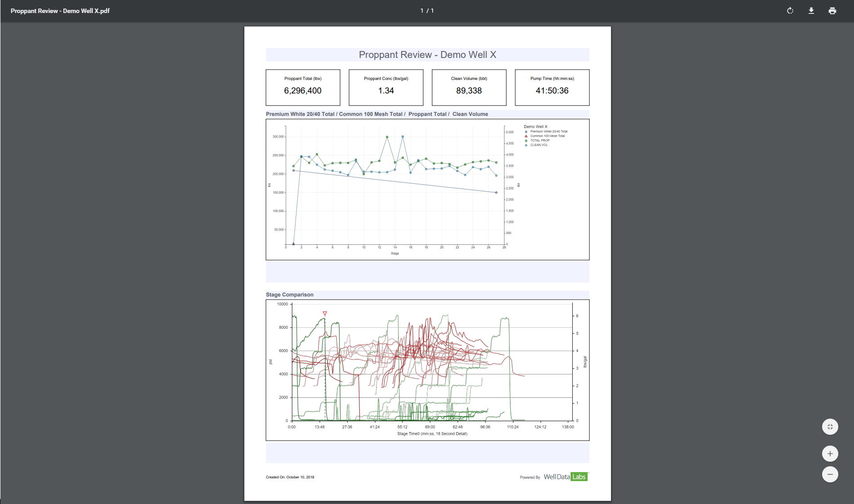Click the legend title 'Demo Well X'
Viewport: 854px width, 504px height.
click(535, 127)
